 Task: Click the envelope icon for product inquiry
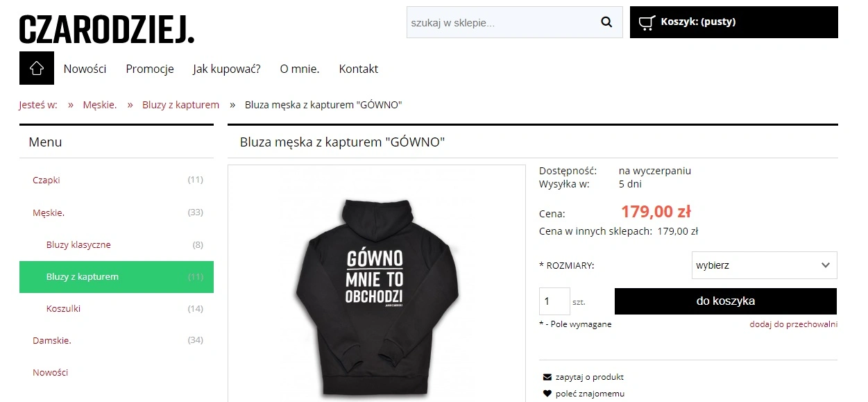(547, 377)
